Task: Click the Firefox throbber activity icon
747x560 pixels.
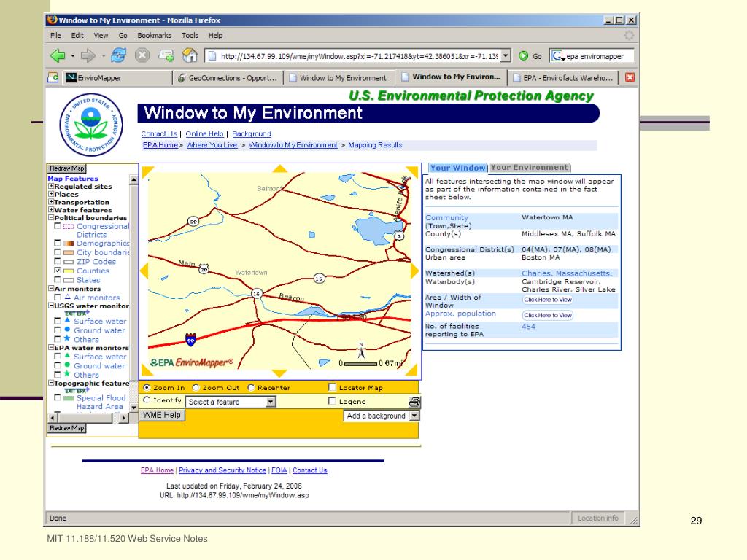Action: pyautogui.click(x=630, y=35)
